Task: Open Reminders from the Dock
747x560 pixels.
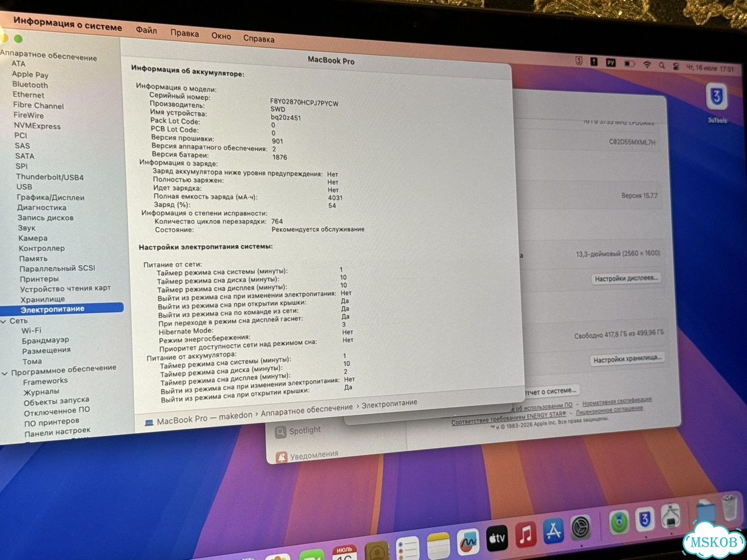Action: point(408,549)
